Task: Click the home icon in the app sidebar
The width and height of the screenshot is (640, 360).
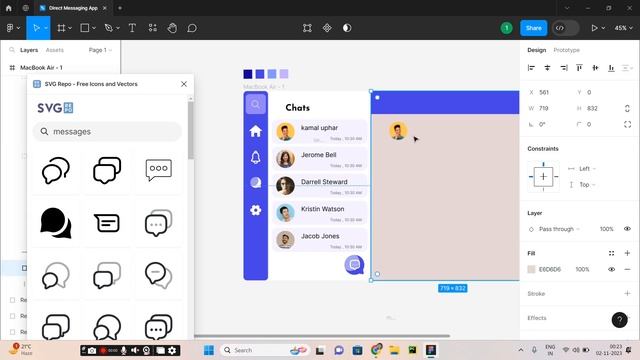Action: 256,131
